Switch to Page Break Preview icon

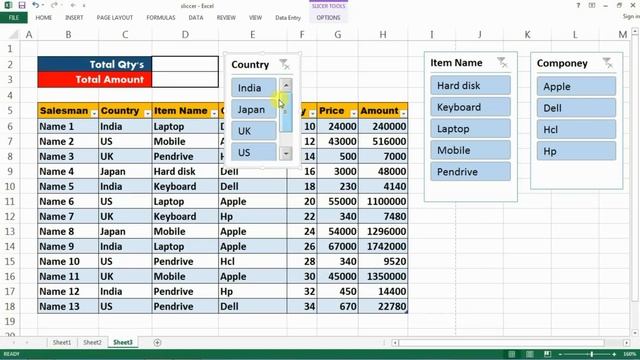coord(547,354)
